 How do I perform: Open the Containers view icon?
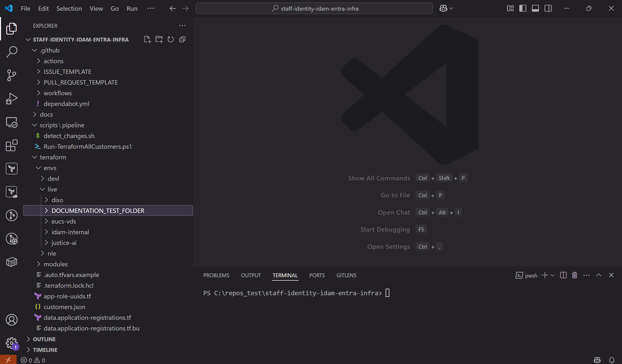click(x=11, y=262)
